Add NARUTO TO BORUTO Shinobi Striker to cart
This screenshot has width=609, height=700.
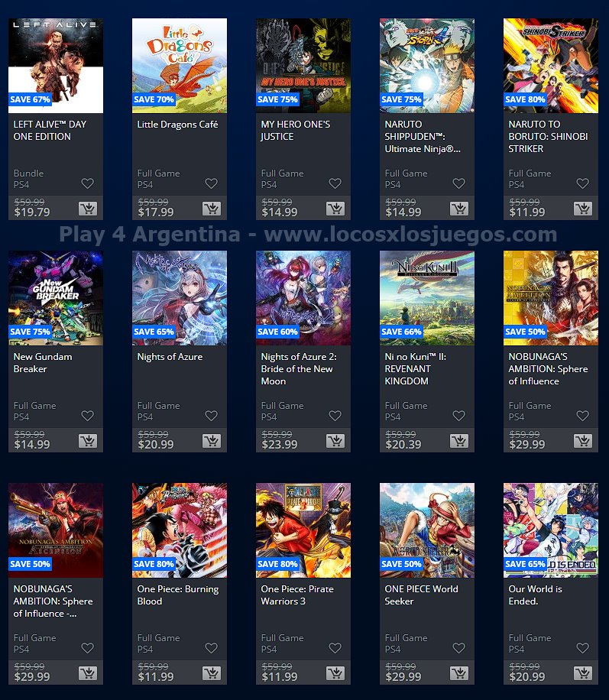[583, 209]
